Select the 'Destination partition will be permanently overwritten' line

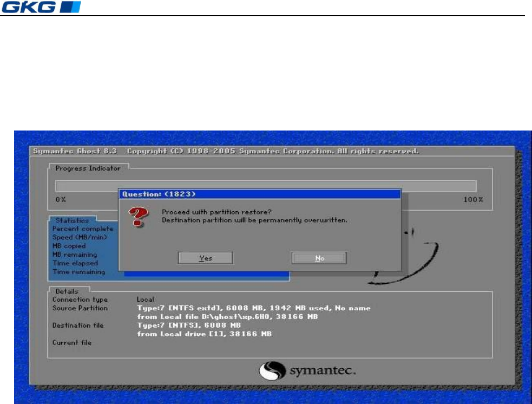(x=254, y=220)
